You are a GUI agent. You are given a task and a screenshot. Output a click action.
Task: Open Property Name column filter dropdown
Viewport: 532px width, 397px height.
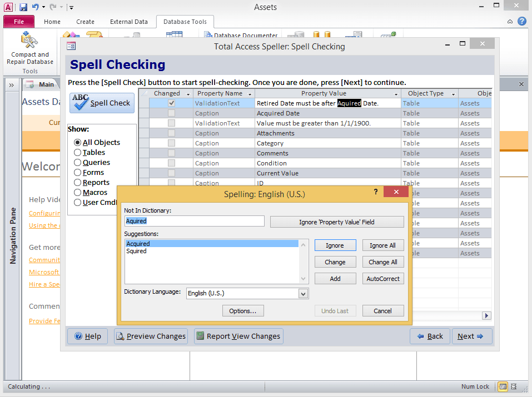tap(250, 94)
